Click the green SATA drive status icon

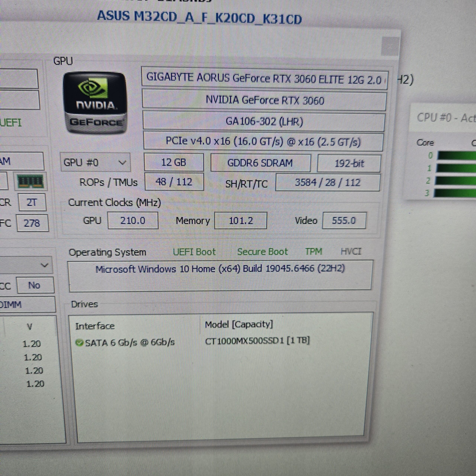79,342
